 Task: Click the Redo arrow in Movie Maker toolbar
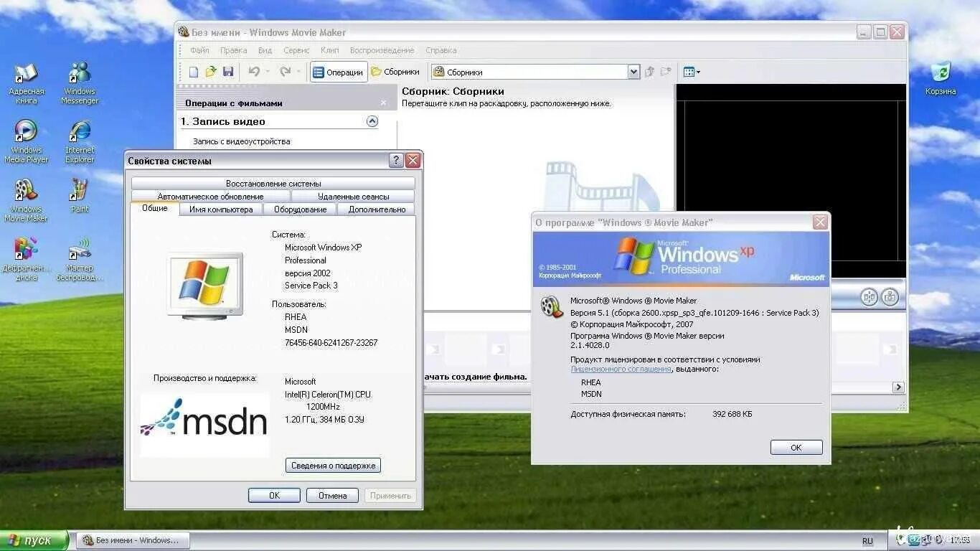(285, 72)
